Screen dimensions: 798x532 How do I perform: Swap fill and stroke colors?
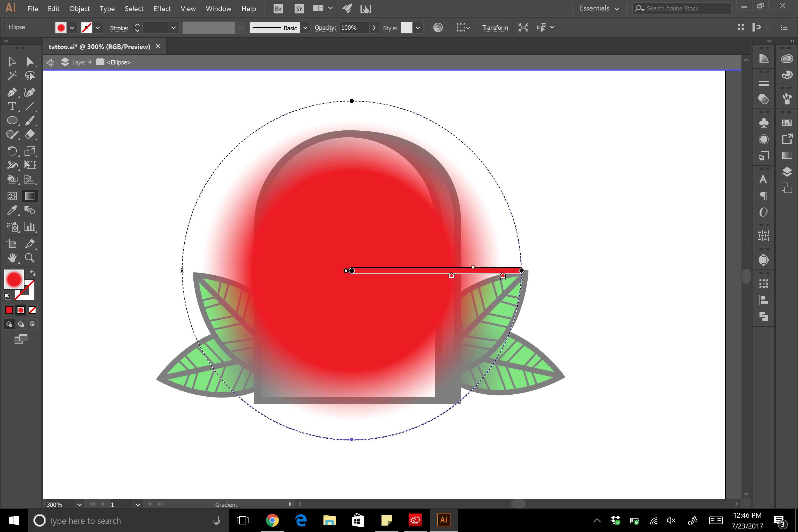[x=33, y=273]
